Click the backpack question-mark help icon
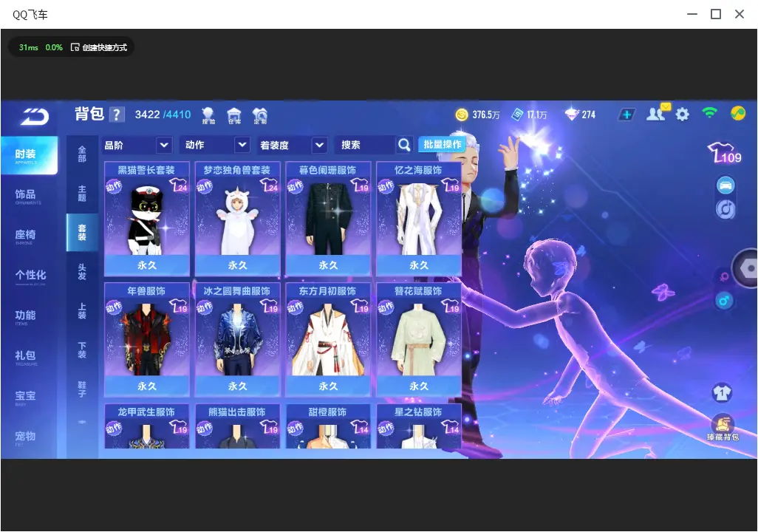Screen dimensions: 758x532 click(x=117, y=115)
